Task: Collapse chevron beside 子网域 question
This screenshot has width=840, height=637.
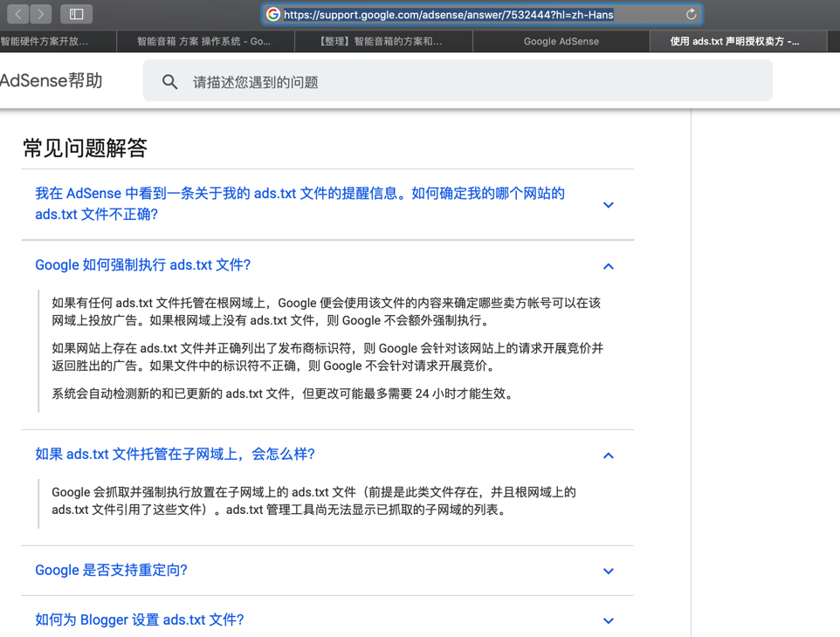Action: point(608,455)
